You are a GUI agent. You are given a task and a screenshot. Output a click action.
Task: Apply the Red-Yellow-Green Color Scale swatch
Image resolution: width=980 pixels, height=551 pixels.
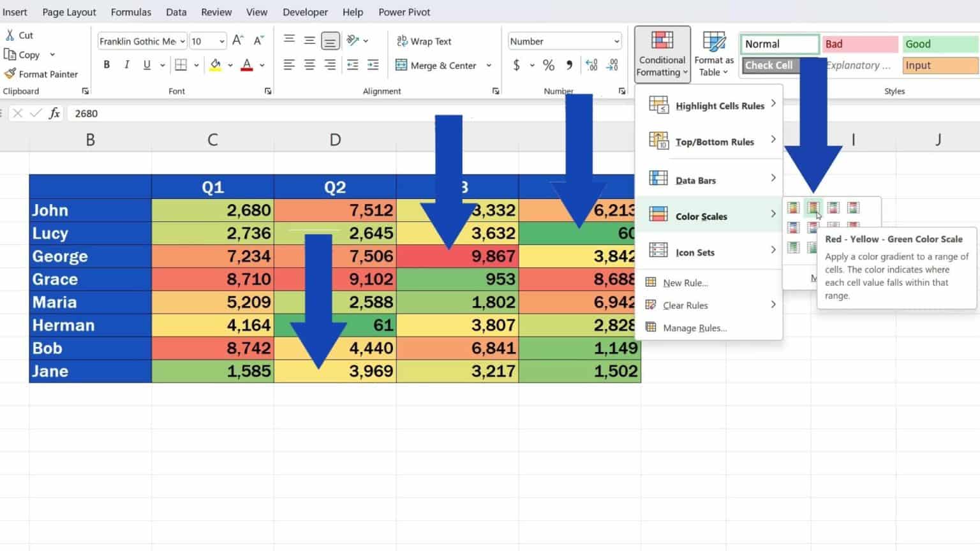click(812, 208)
